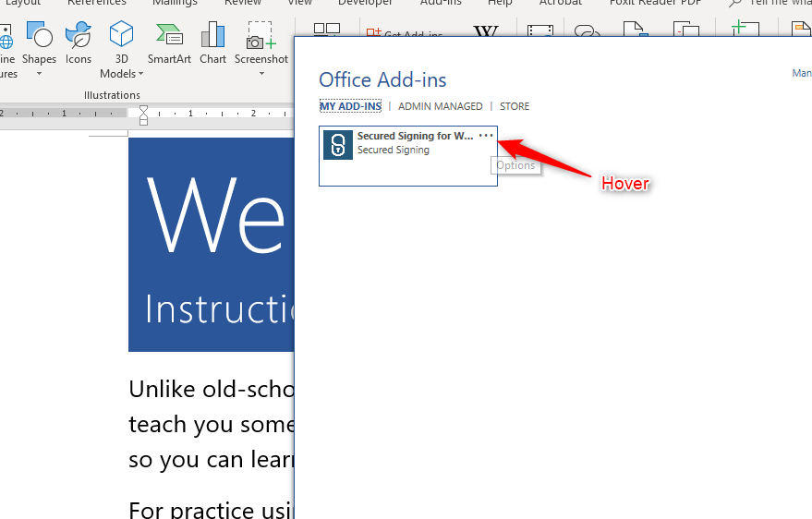The width and height of the screenshot is (812, 519).
Task: Click the Screenshot camera icon
Action: pos(261,35)
